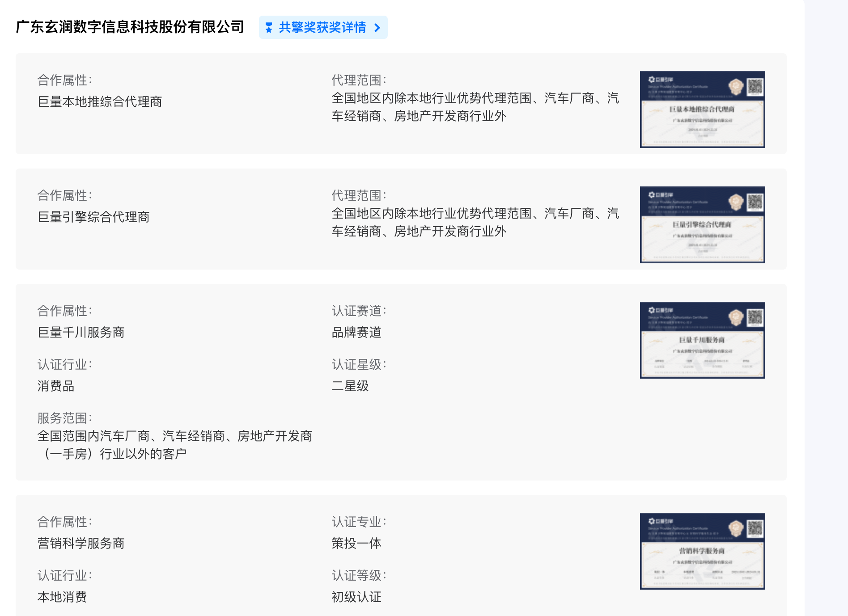Click the 认证赛道 label
This screenshot has width=848, height=616.
359,311
